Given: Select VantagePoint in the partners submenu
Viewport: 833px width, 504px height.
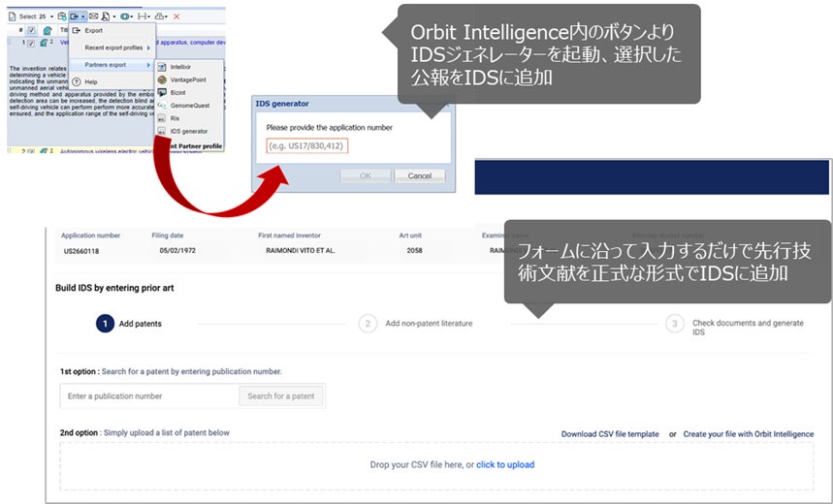Looking at the screenshot, I should (x=188, y=79).
